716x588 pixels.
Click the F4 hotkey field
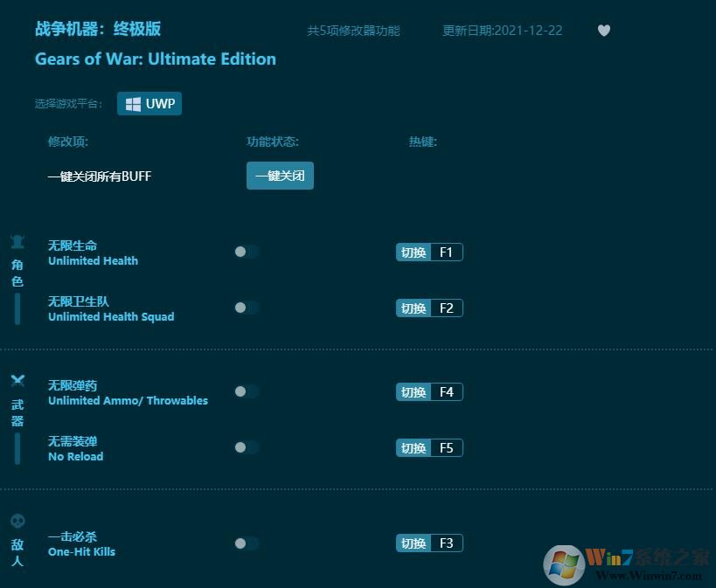pos(447,391)
